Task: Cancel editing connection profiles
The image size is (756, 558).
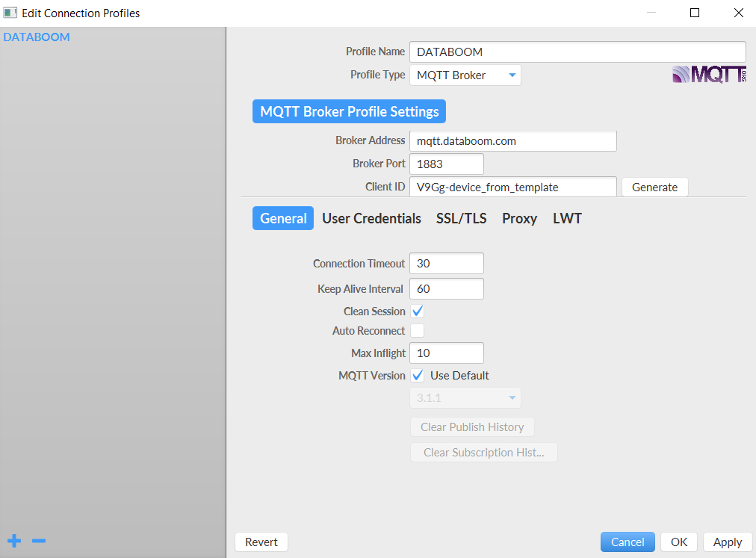Action: pos(628,542)
